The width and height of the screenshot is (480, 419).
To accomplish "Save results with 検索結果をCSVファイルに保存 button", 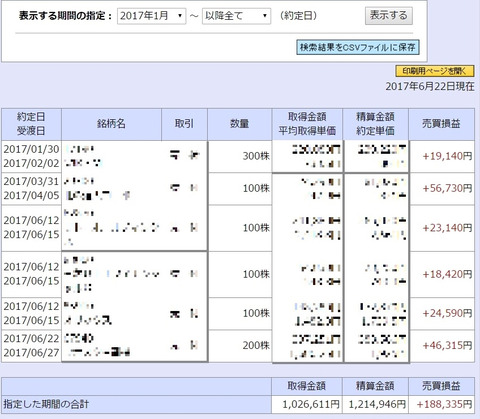I will point(358,47).
